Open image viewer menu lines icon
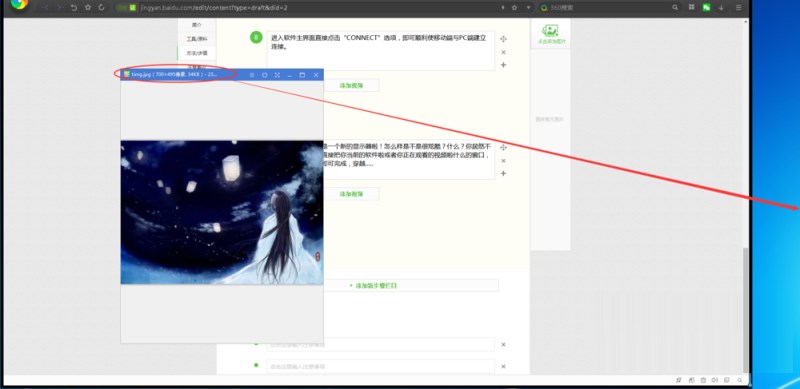800x389 pixels. 252,75
